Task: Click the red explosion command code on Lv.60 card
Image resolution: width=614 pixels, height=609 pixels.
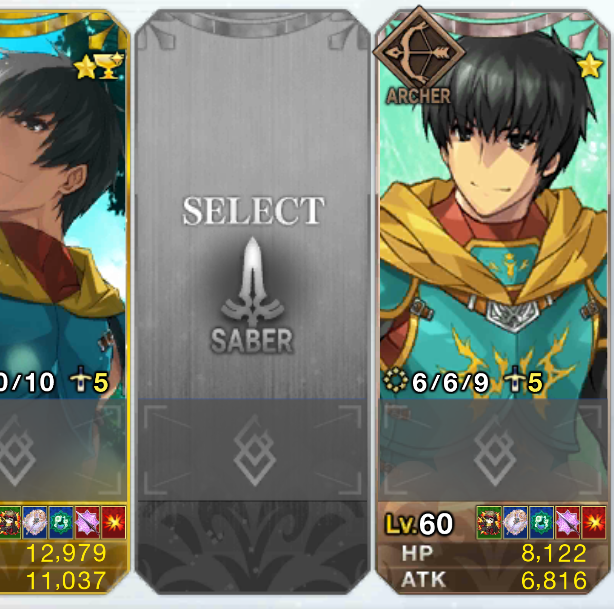Action: 594,522
